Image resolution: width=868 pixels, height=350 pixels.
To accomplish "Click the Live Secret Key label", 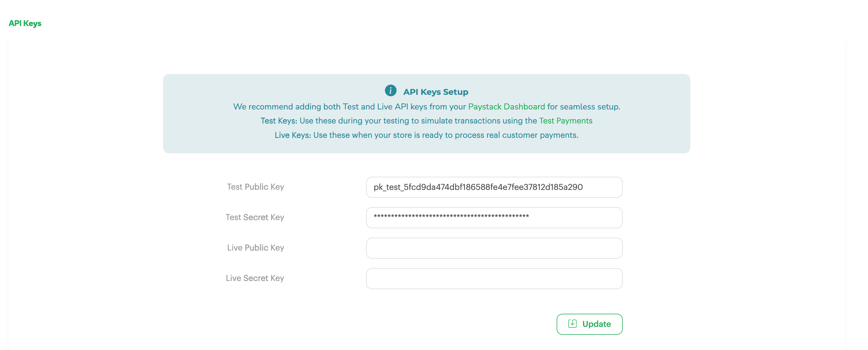I will click(x=255, y=278).
